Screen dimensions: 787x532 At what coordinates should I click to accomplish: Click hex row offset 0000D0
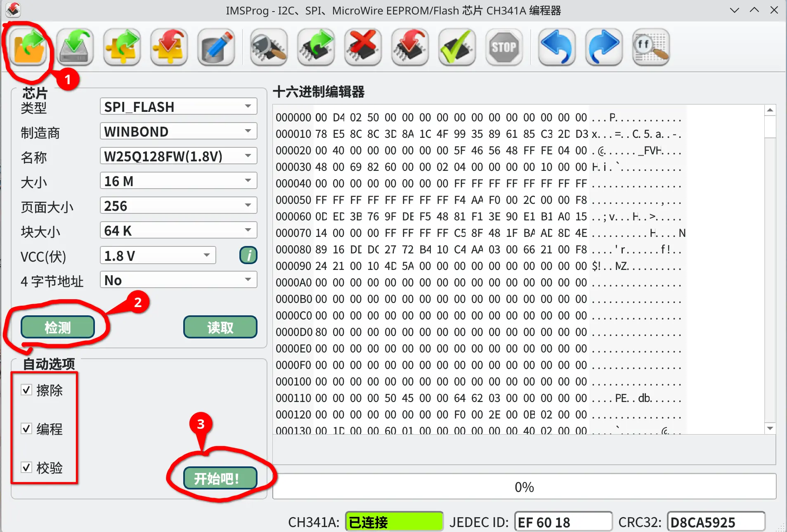click(293, 332)
